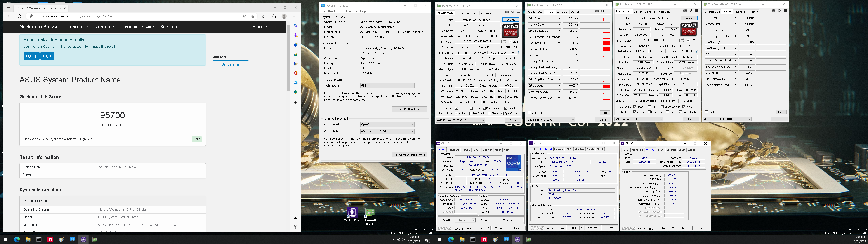Open the green tree icon in Edge sidebar

(x=295, y=92)
